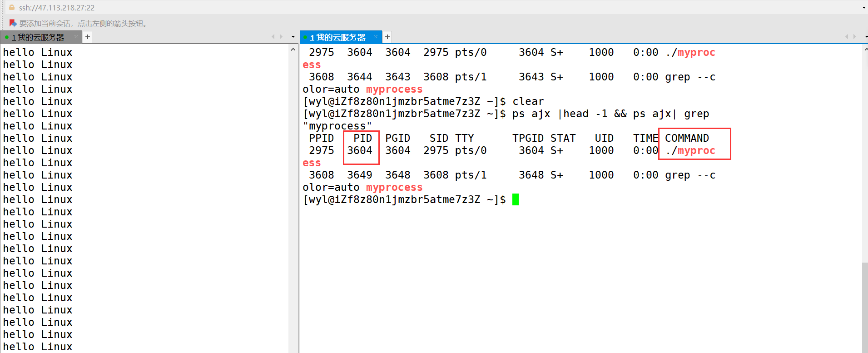This screenshot has height=353, width=868.
Task: Click the quoted "myprocess" grep argument
Action: click(337, 126)
